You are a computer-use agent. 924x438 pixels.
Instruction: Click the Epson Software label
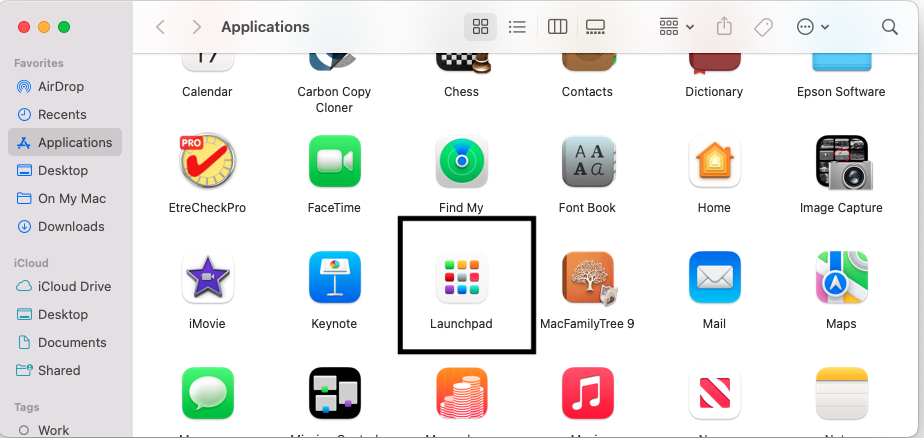pos(841,92)
